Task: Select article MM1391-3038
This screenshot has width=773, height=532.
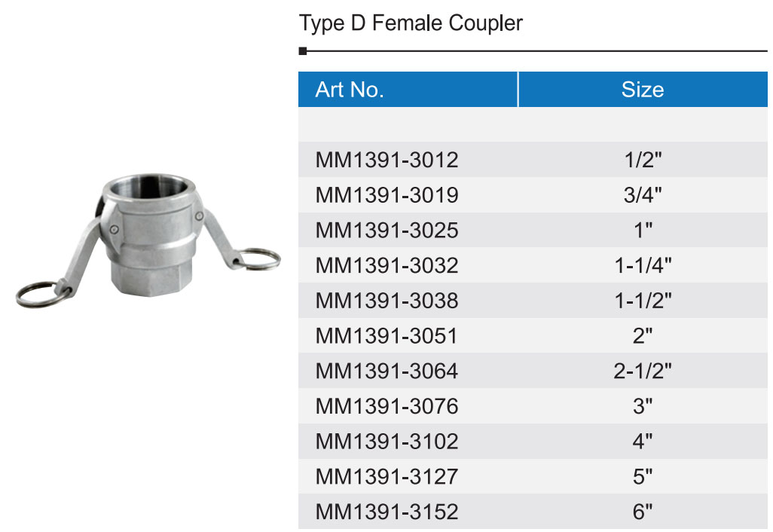Action: [386, 301]
